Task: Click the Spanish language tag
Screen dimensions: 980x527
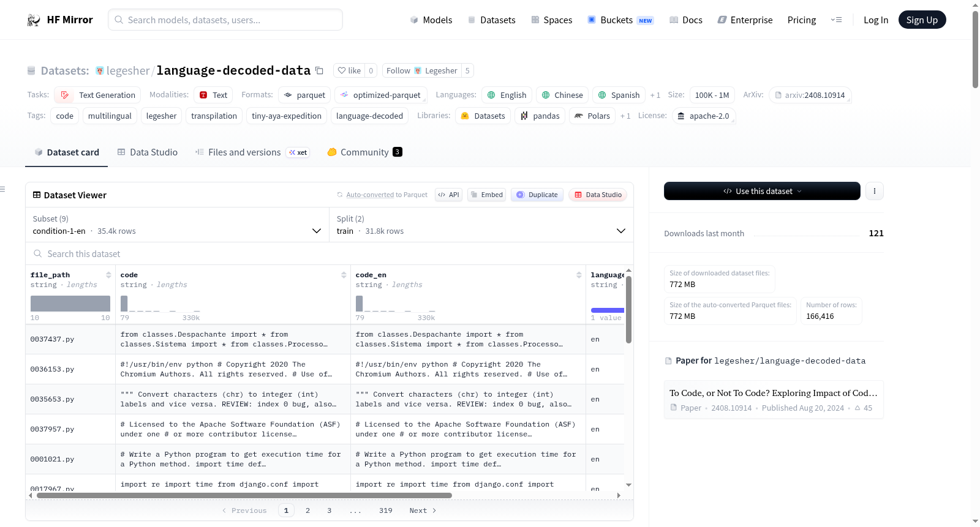Action: coord(619,95)
